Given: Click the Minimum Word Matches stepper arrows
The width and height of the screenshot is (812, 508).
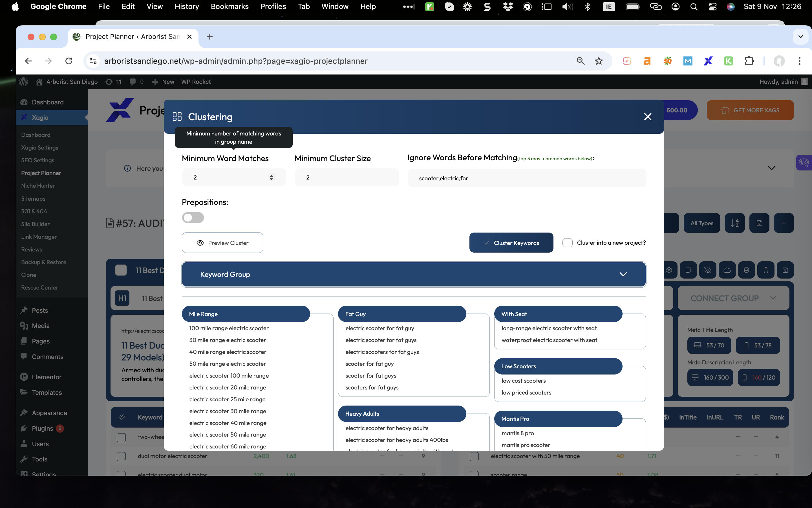Looking at the screenshot, I should [271, 178].
